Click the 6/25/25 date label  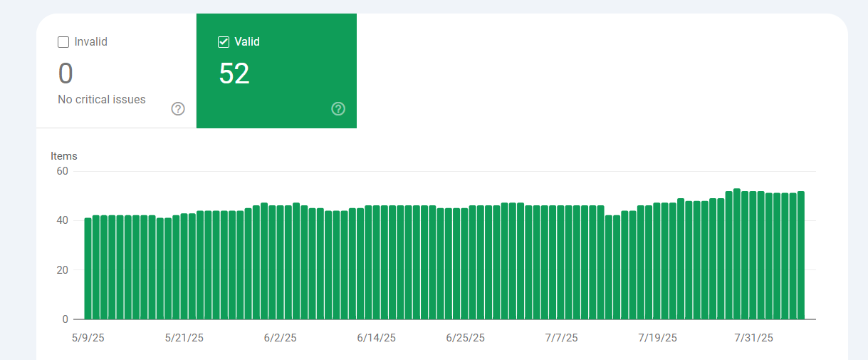(465, 338)
